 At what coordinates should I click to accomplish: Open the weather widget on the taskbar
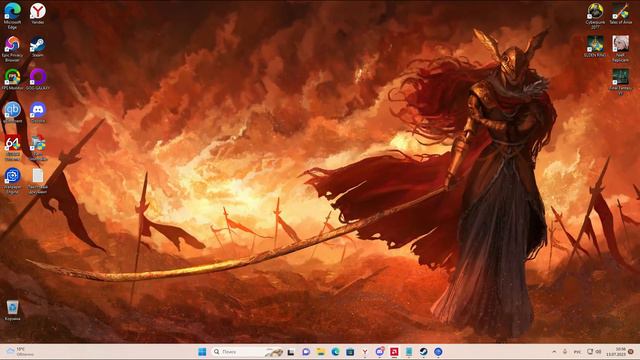(x=20, y=352)
